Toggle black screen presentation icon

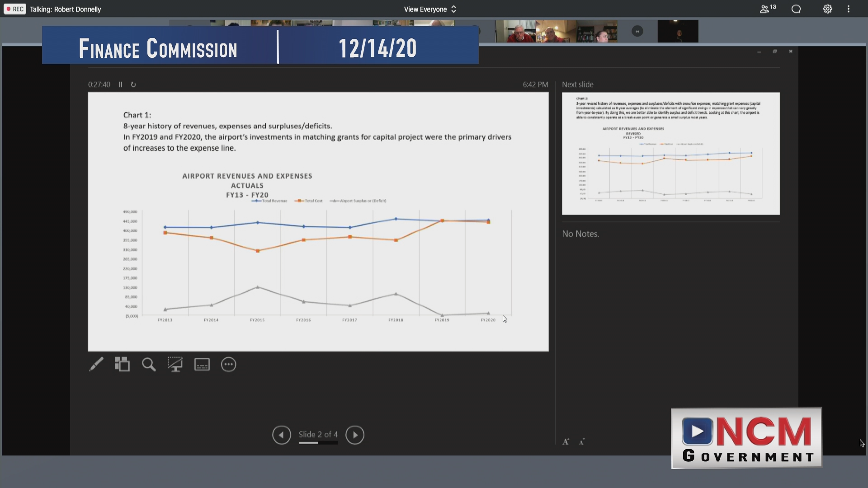pyautogui.click(x=175, y=364)
